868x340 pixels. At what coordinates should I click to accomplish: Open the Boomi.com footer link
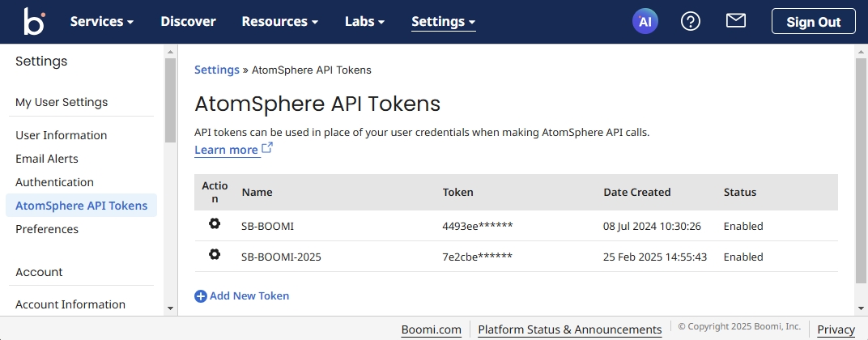tap(432, 329)
